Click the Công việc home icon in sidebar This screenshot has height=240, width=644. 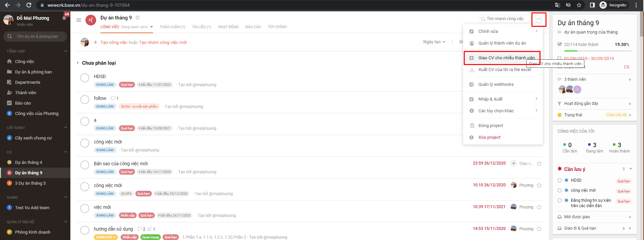click(9, 61)
